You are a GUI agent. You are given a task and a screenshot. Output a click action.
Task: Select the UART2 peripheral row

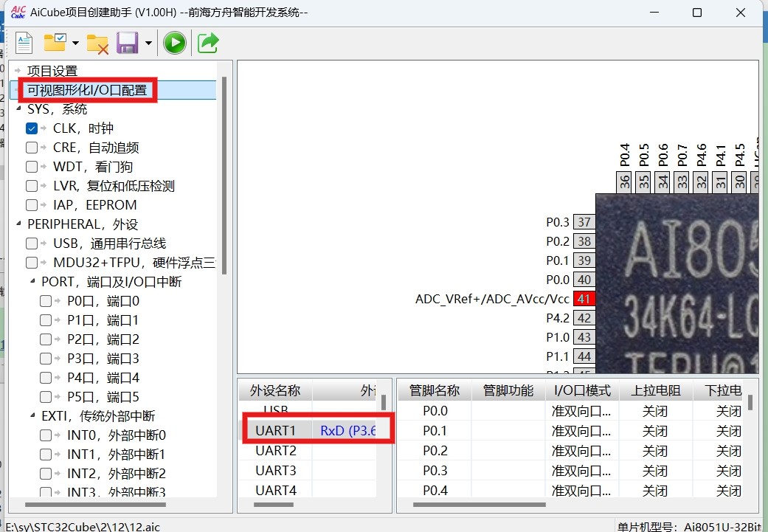(308, 451)
